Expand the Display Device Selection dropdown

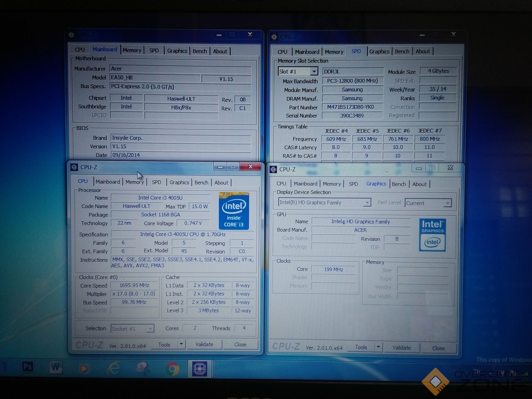[367, 202]
